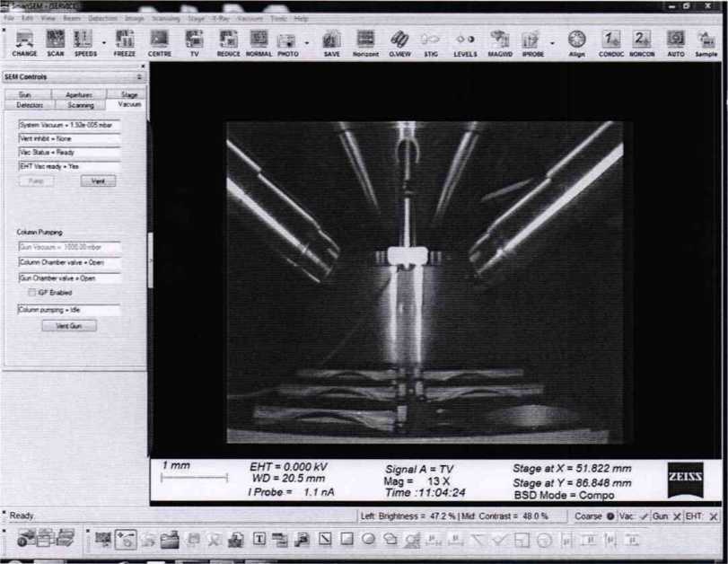The height and width of the screenshot is (564, 728).
Task: Select the LEVELS toolbar icon
Action: 465,40
